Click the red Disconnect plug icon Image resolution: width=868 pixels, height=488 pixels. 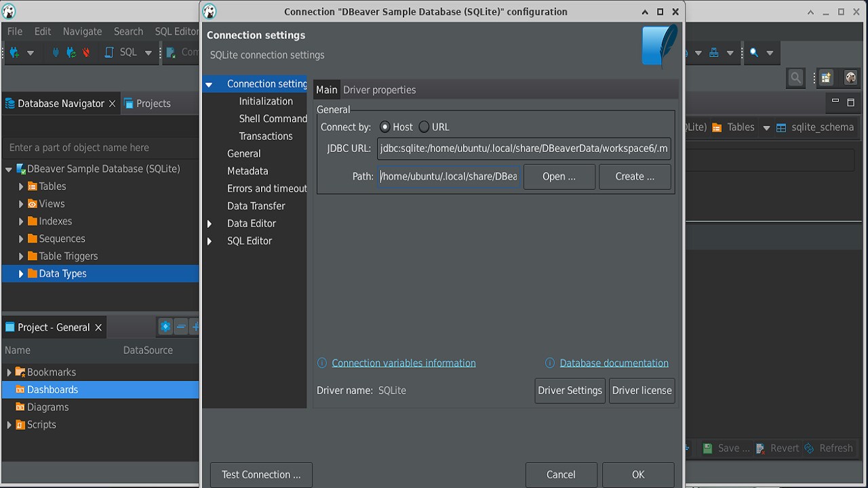click(86, 52)
